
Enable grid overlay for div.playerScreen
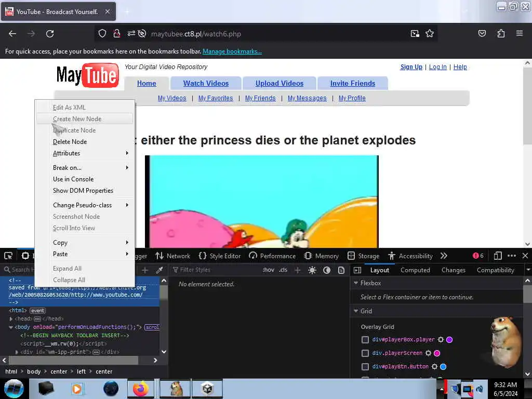click(365, 353)
